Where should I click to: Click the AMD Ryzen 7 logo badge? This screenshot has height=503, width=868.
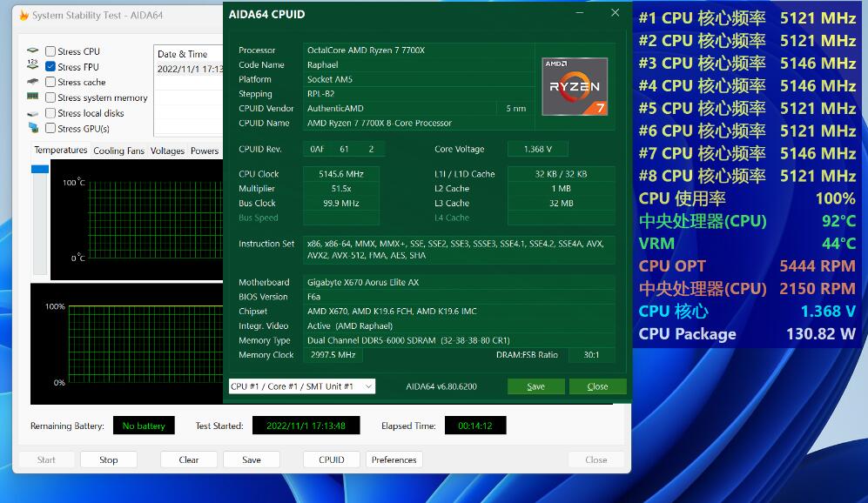tap(575, 86)
